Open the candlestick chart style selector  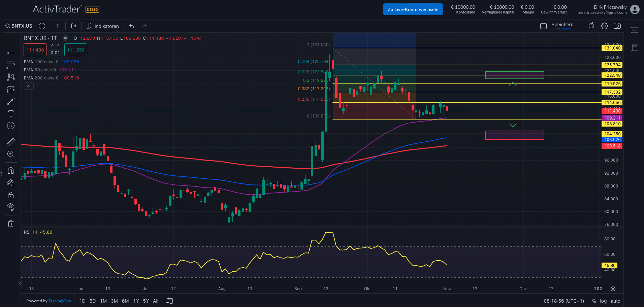pos(73,26)
